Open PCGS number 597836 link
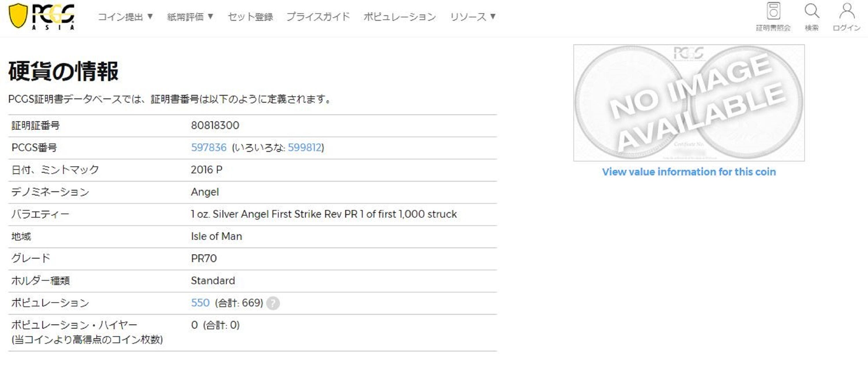 [x=209, y=148]
